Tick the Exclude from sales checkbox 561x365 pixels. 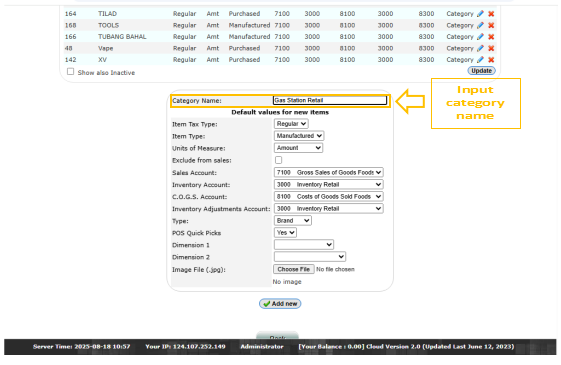[278, 160]
